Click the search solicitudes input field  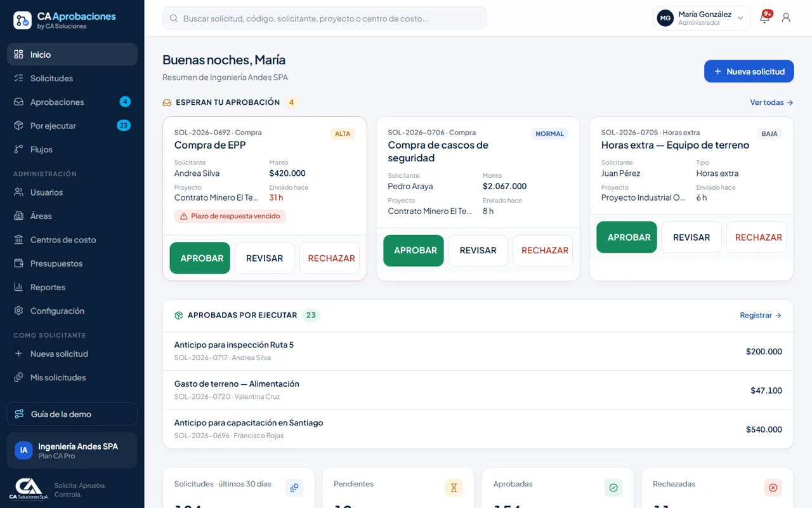tap(325, 18)
